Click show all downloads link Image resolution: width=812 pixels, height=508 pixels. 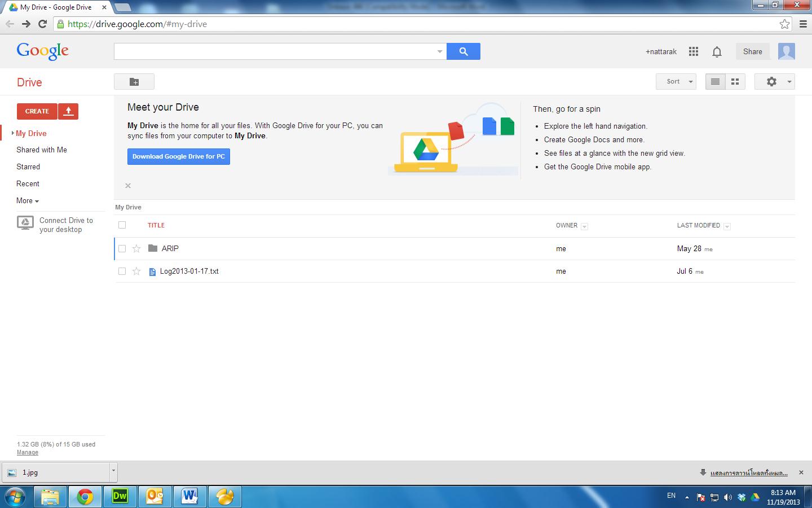pyautogui.click(x=749, y=473)
